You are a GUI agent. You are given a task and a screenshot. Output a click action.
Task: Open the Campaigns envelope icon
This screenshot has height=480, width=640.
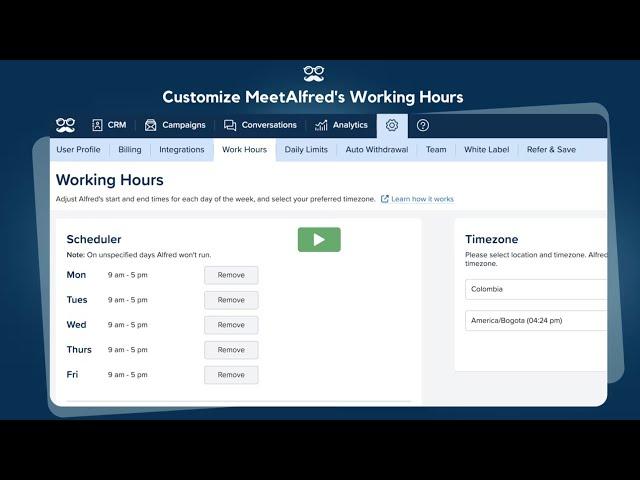coord(150,125)
